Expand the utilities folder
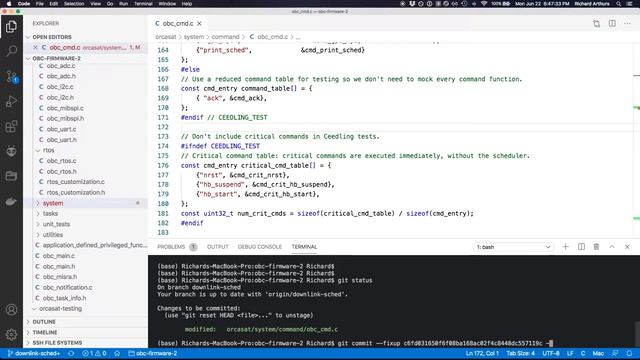Image resolution: width=640 pixels, height=360 pixels. 53,235
